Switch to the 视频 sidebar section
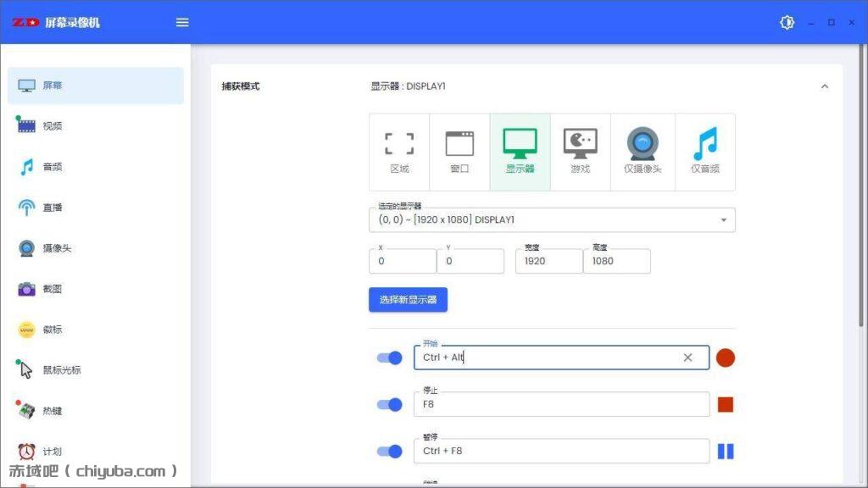The height and width of the screenshot is (488, 868). pyautogui.click(x=51, y=125)
